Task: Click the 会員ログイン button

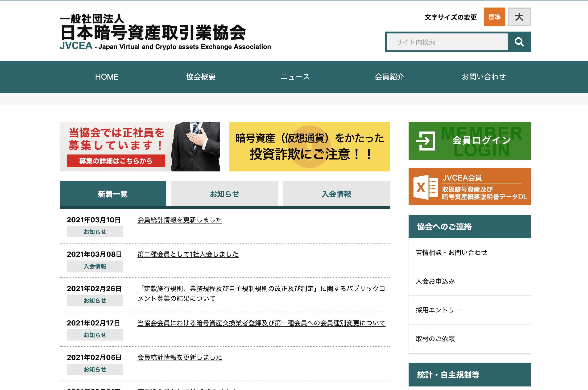Action: pos(469,141)
